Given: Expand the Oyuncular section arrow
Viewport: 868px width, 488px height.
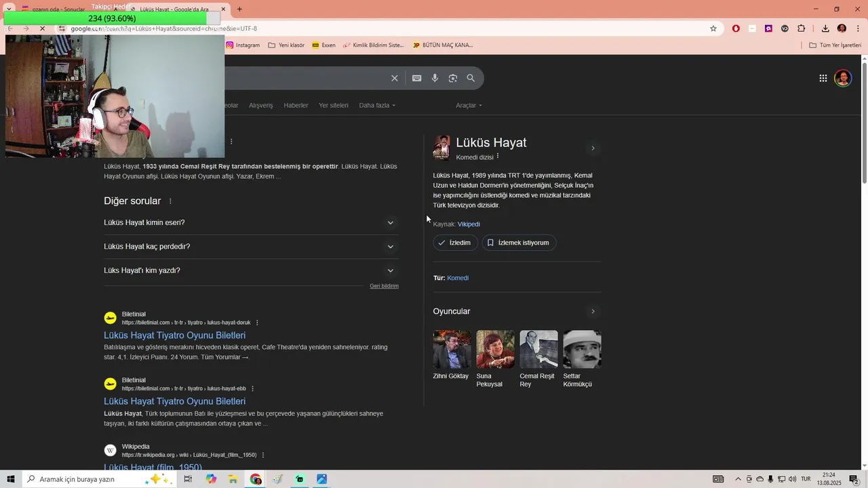Looking at the screenshot, I should 593,311.
